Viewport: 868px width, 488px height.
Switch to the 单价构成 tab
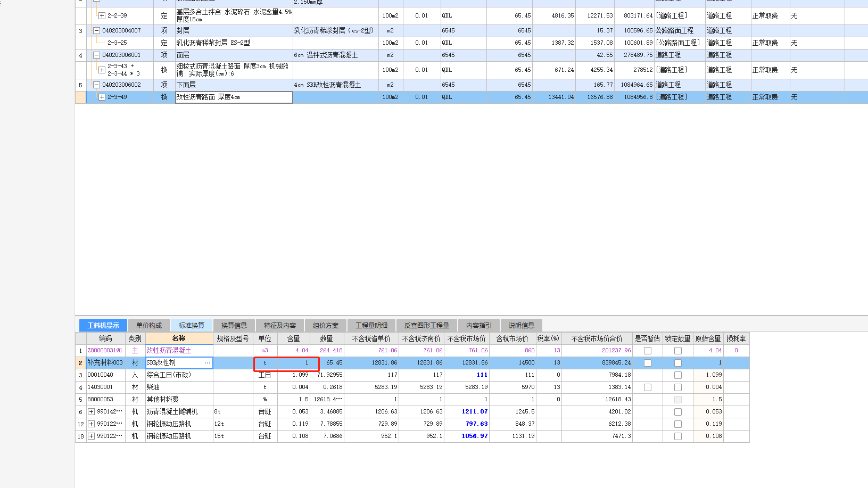(x=148, y=325)
